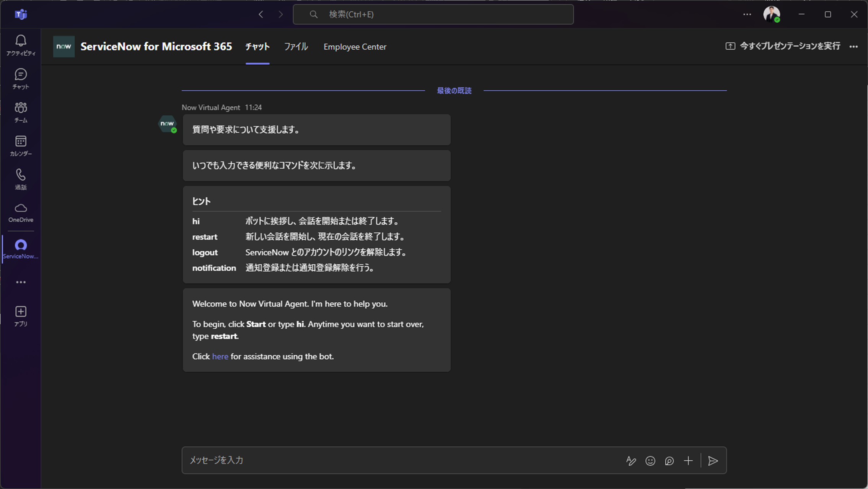Open the emoji picker
This screenshot has width=868, height=489.
pos(650,461)
